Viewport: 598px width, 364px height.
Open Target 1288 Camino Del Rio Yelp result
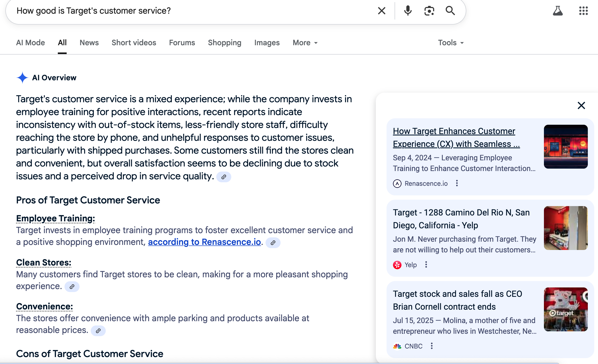(461, 219)
